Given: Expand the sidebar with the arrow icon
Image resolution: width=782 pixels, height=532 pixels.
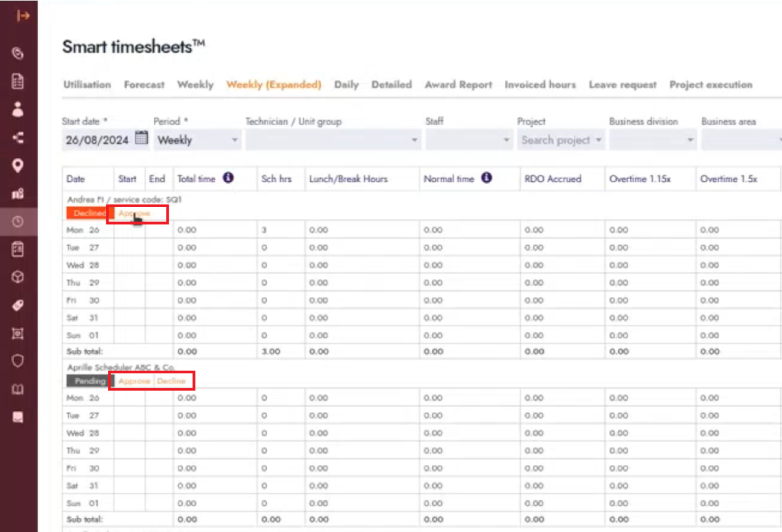Looking at the screenshot, I should [22, 16].
